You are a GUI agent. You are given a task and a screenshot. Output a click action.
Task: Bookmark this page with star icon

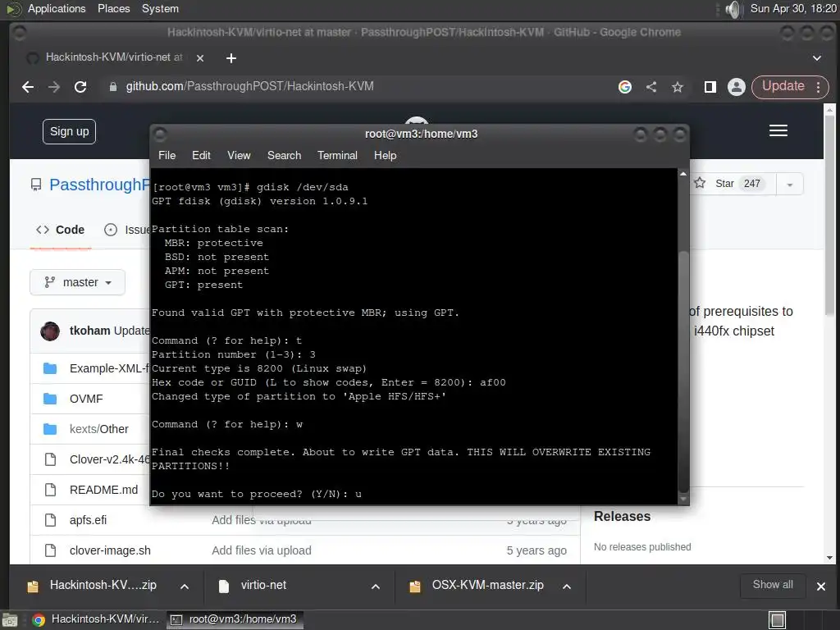(677, 87)
